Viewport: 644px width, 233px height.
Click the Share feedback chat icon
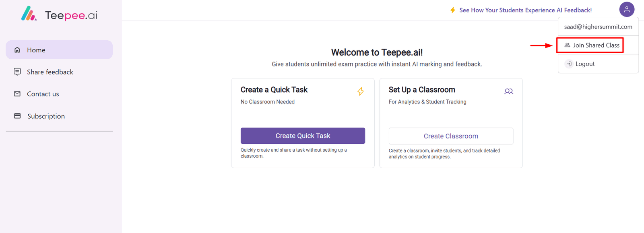17,72
